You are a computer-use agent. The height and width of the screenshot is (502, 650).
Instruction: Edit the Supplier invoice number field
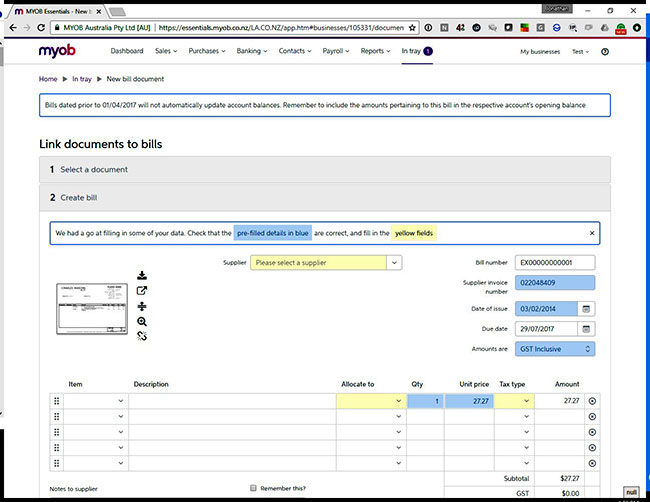[555, 283]
